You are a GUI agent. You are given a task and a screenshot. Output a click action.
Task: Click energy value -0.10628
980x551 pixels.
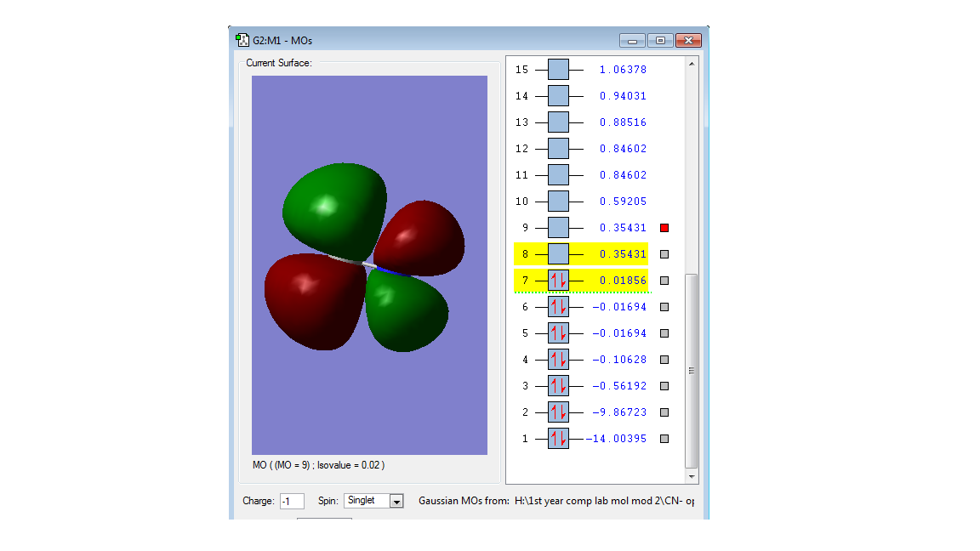(x=619, y=359)
